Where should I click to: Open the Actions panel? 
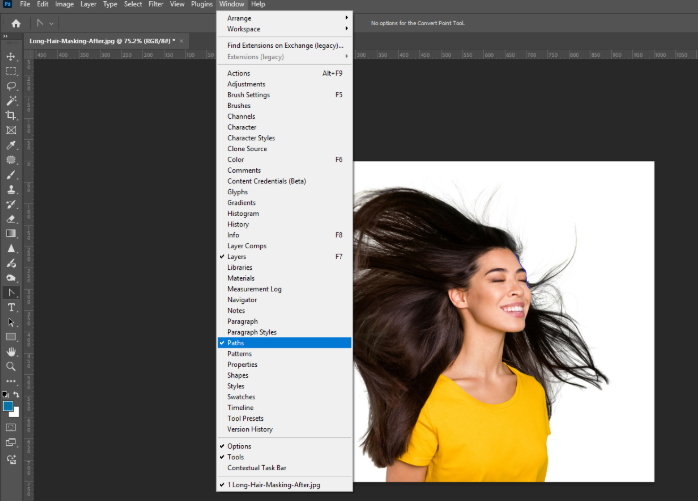(284, 73)
